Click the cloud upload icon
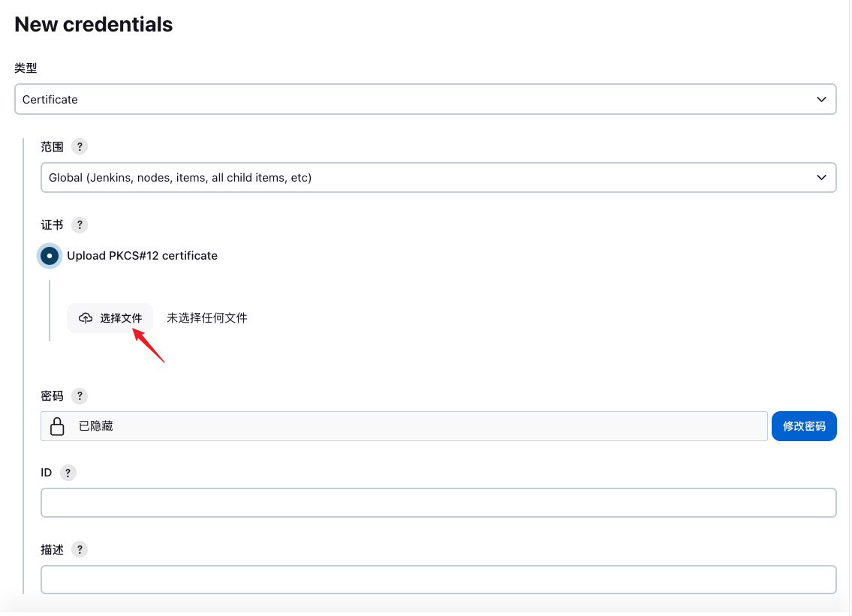This screenshot has width=852, height=616. coord(86,318)
